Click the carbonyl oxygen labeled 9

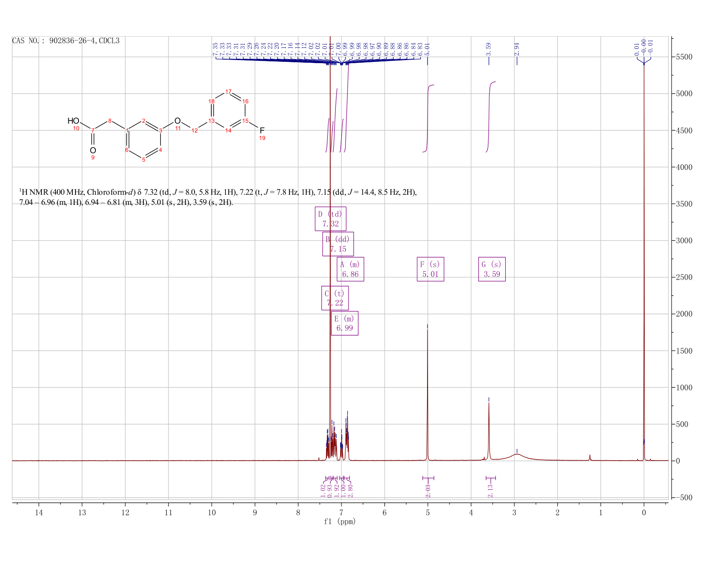point(93,150)
